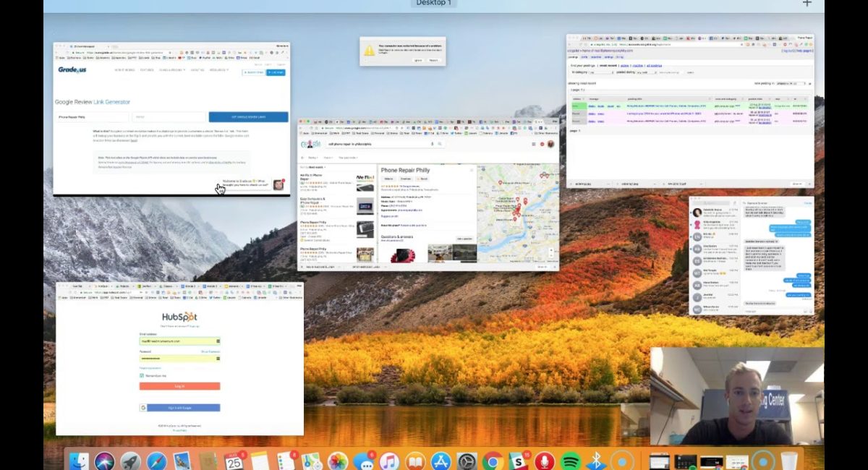Image resolution: width=868 pixels, height=470 pixels.
Task: Select the Google Maps search window thumbnail
Action: pos(428,195)
